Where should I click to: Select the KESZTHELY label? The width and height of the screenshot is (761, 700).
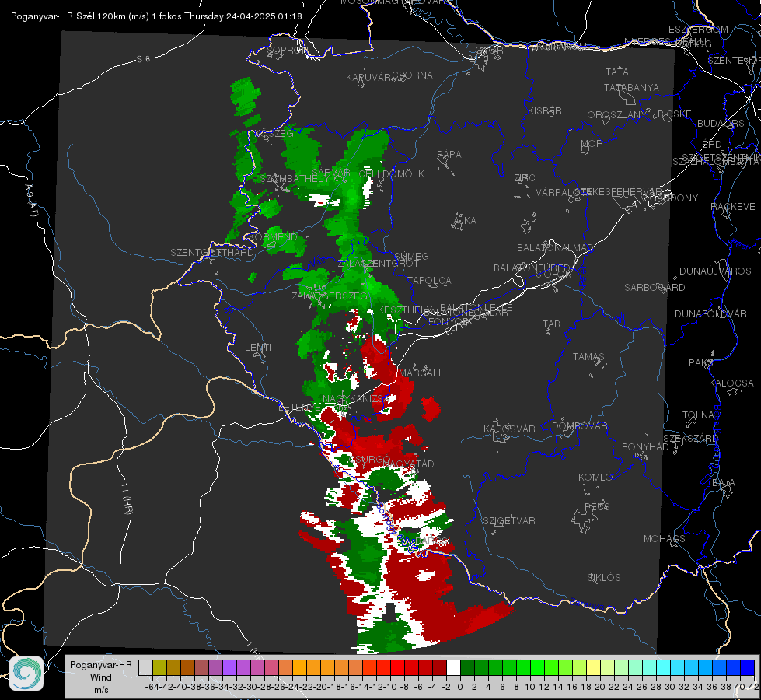[x=404, y=310]
